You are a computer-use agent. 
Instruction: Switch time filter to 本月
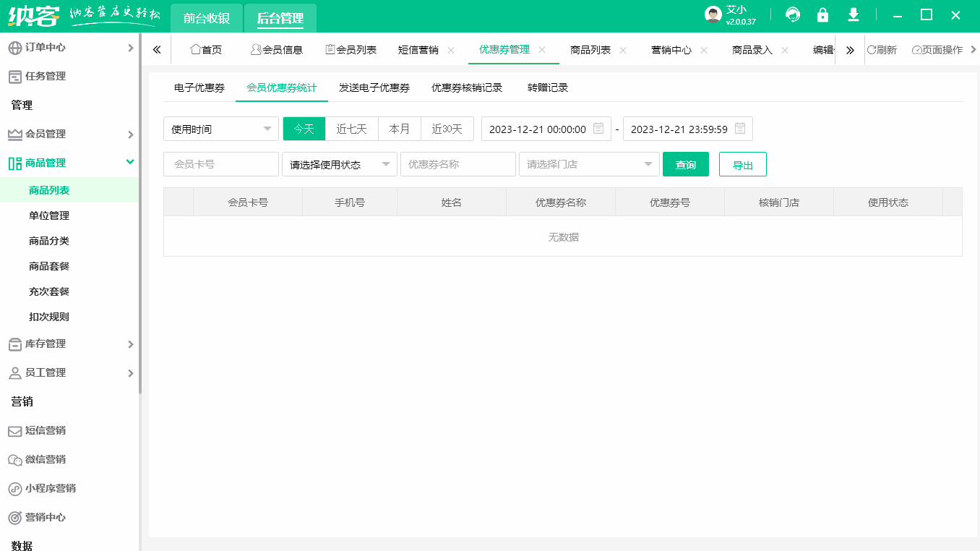pos(400,129)
